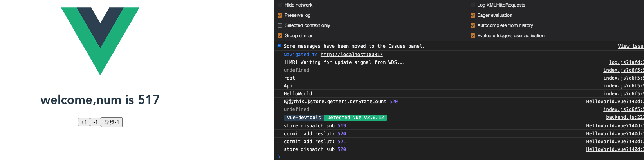Click the Vue logo image
644x160 pixels.
(x=100, y=41)
